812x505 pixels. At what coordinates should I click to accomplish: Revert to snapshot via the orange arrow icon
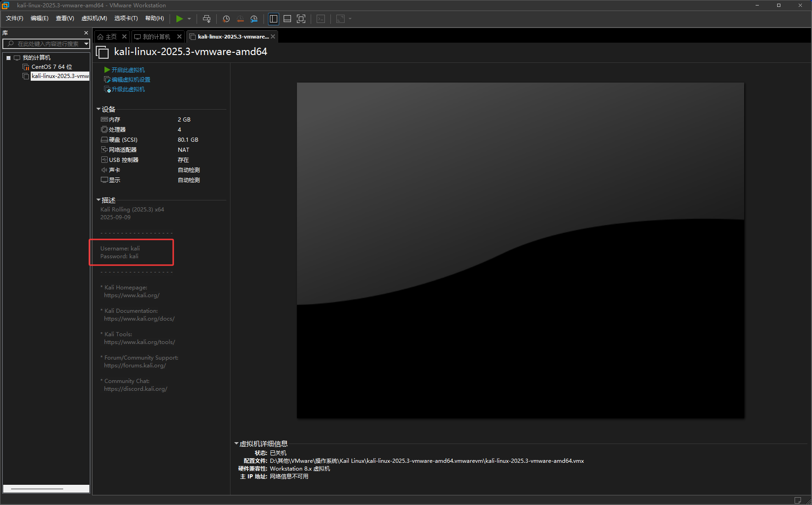(240, 19)
